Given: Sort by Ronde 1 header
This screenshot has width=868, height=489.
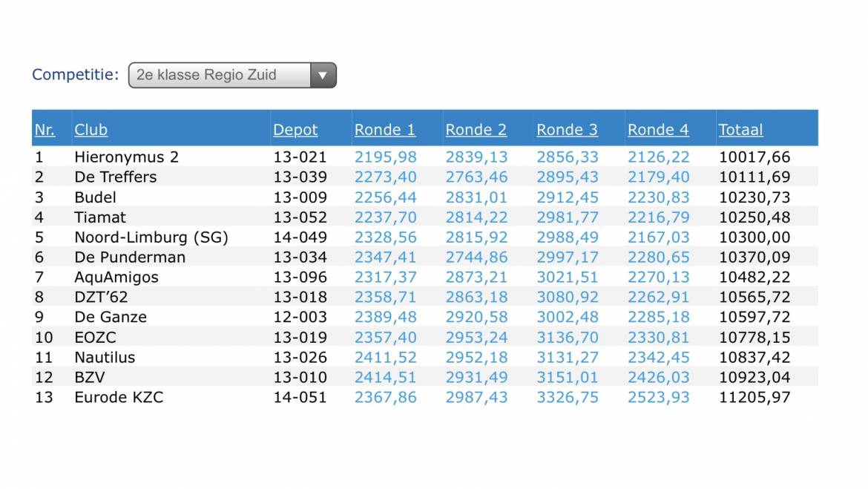Looking at the screenshot, I should point(385,130).
